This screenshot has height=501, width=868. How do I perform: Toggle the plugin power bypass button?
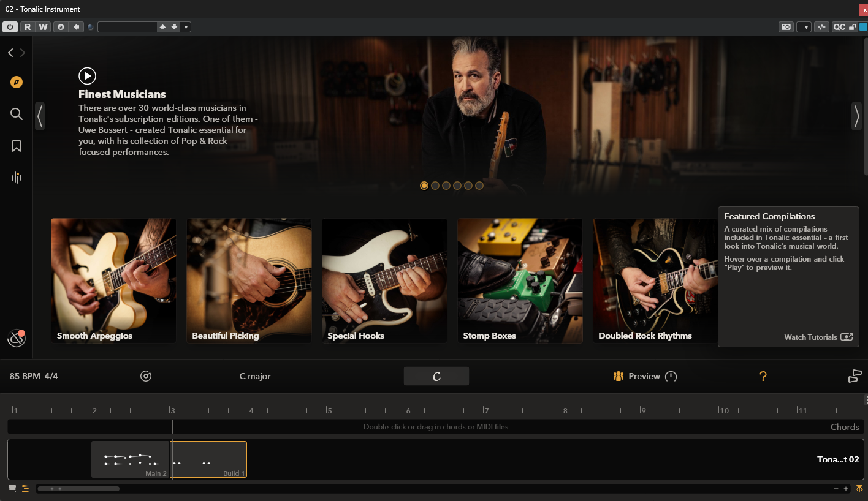pos(10,27)
